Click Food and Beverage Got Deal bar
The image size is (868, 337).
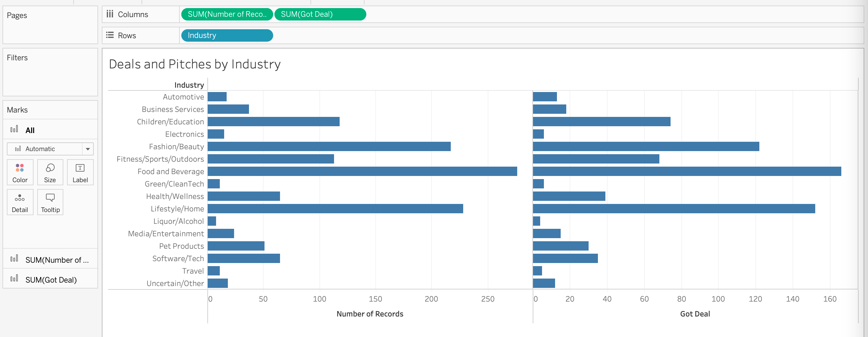pos(686,171)
